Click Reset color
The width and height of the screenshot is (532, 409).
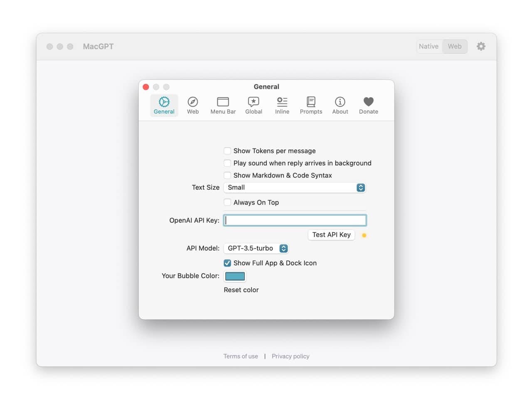click(241, 290)
